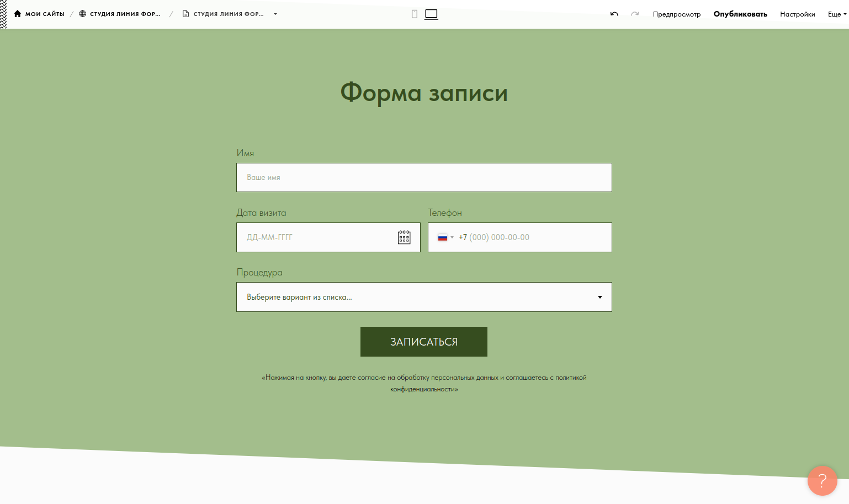The height and width of the screenshot is (504, 849).
Task: Select the Форма записи heading
Action: (424, 92)
